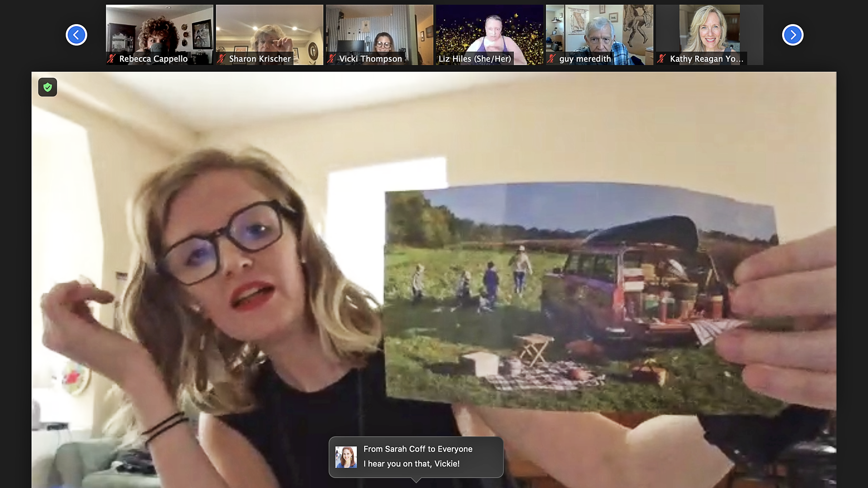Click the Kathy Reagan name label
The height and width of the screenshot is (488, 868).
coord(706,59)
